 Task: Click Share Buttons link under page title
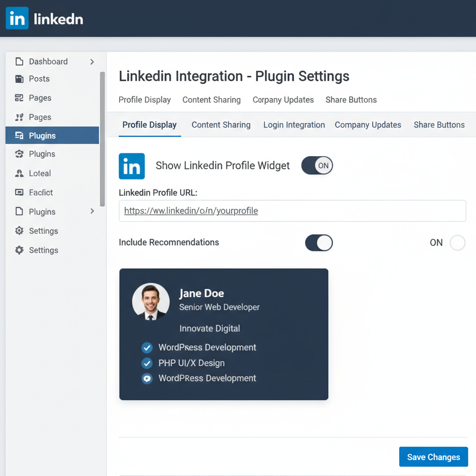coord(351,100)
